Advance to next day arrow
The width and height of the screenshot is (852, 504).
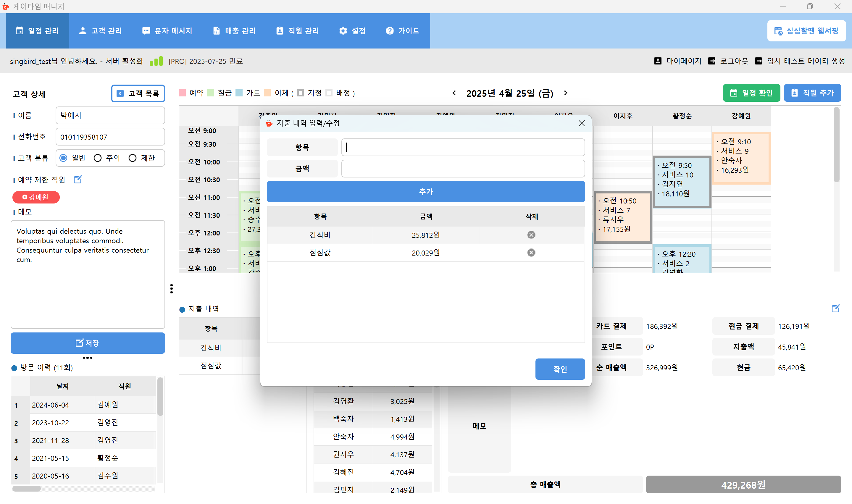[x=565, y=93]
